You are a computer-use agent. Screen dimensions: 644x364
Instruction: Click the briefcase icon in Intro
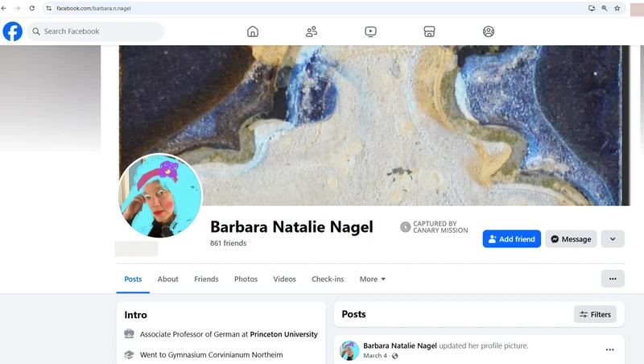tap(129, 333)
